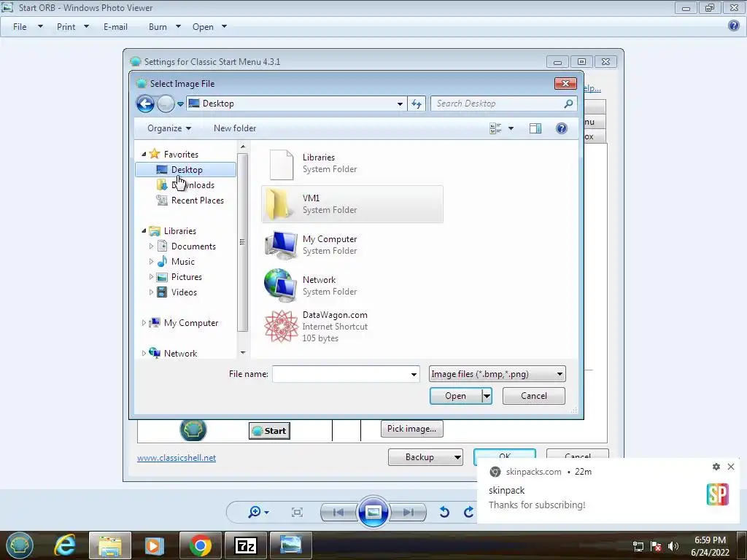Expand My Computer in navigation tree
The height and width of the screenshot is (560, 747).
click(144, 323)
